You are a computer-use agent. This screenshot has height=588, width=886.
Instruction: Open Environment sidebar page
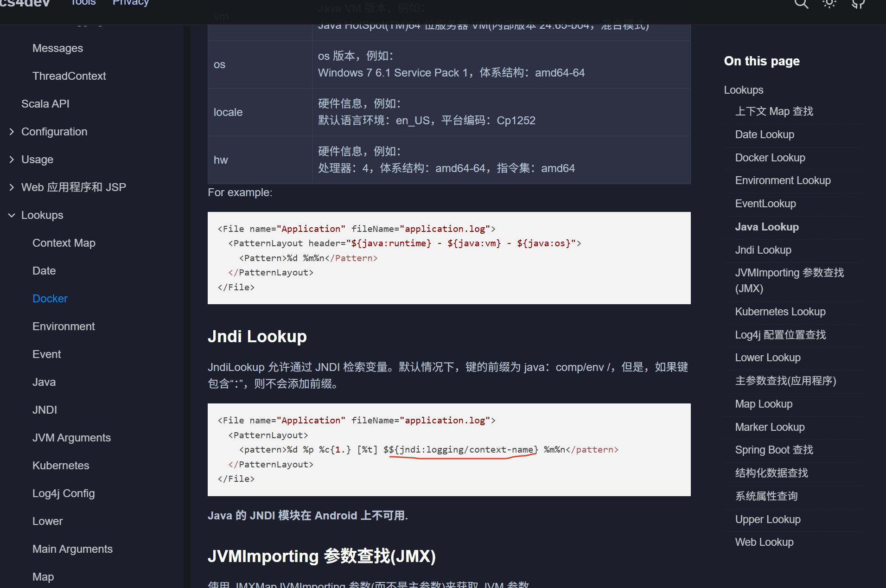pyautogui.click(x=64, y=326)
